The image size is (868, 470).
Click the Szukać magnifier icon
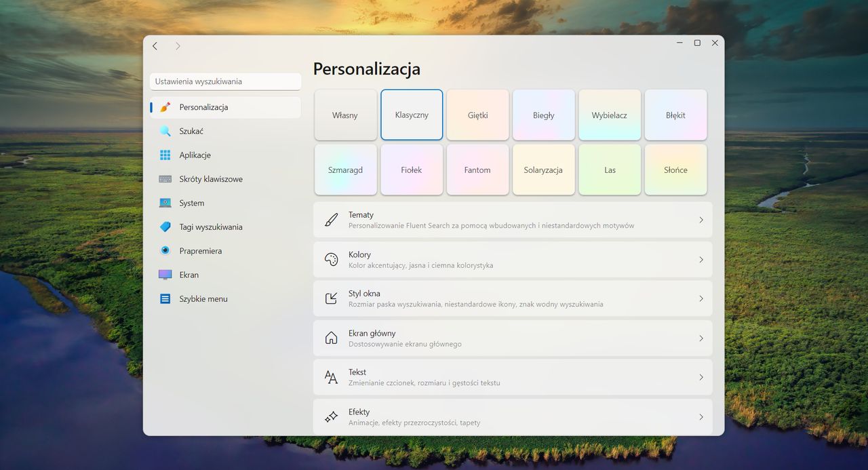point(165,131)
